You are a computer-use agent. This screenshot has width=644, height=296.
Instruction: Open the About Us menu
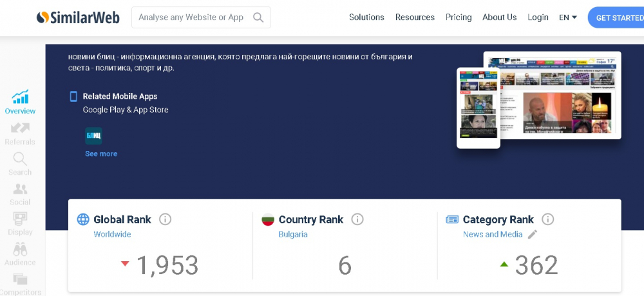[500, 17]
